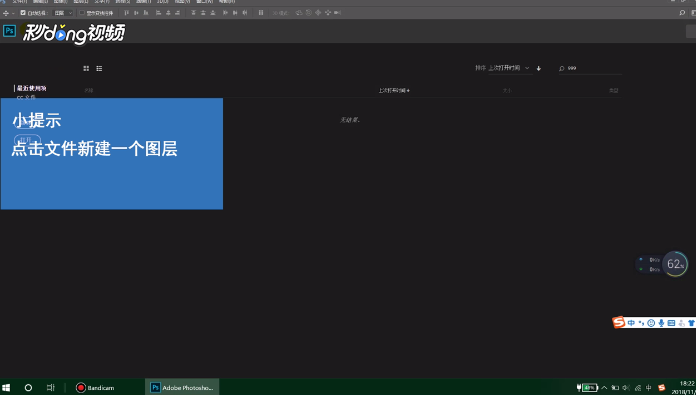The image size is (696, 395).
Task: Switch to Bandicam in taskbar
Action: click(95, 387)
